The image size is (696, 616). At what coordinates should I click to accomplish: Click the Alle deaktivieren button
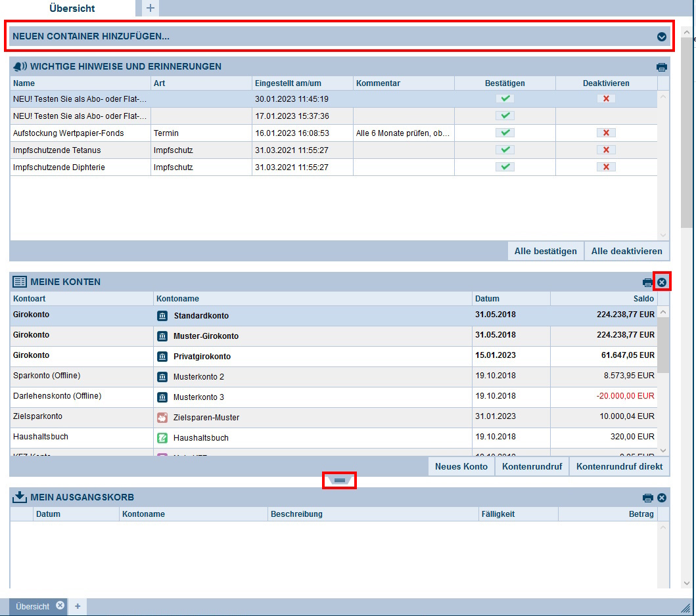pyautogui.click(x=627, y=251)
